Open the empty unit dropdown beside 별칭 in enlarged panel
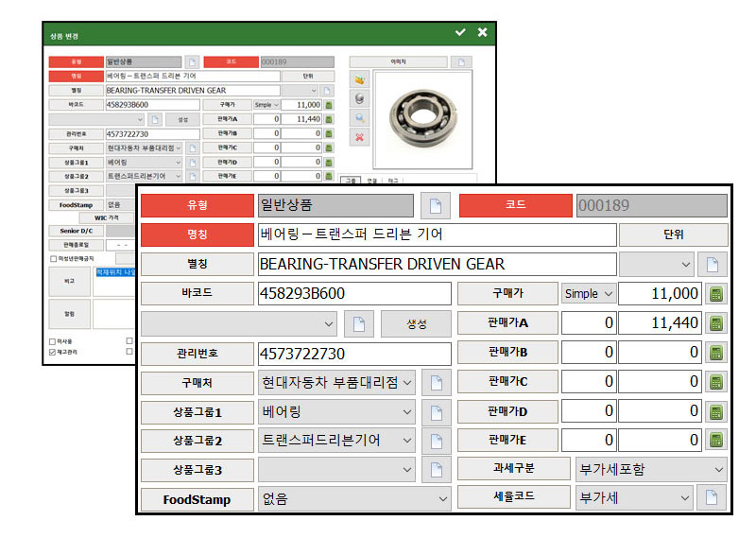 point(657,265)
